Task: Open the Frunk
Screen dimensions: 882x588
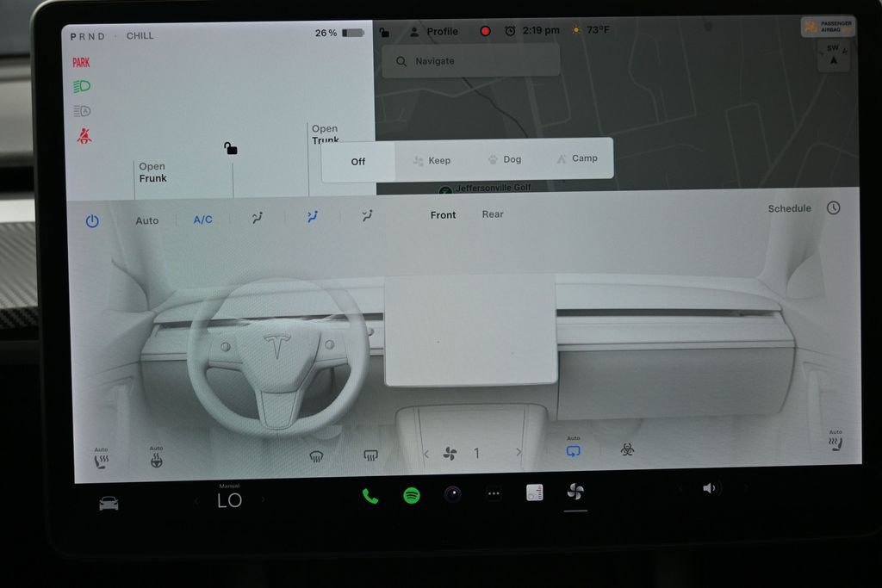Action: 152,172
